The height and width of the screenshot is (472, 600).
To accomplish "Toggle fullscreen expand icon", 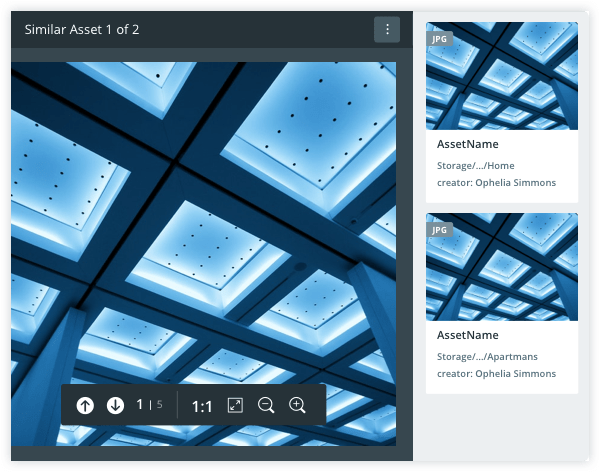I will pyautogui.click(x=235, y=405).
